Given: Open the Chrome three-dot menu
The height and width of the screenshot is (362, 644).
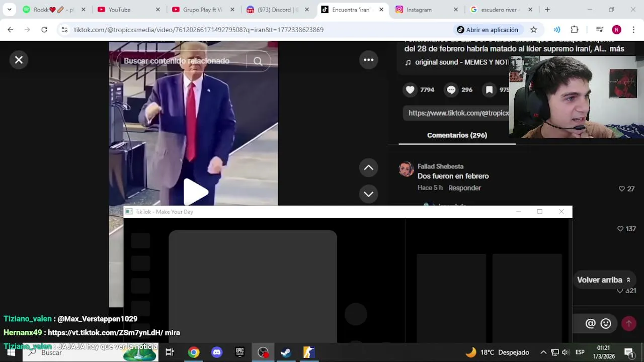Looking at the screenshot, I should click(632, 30).
